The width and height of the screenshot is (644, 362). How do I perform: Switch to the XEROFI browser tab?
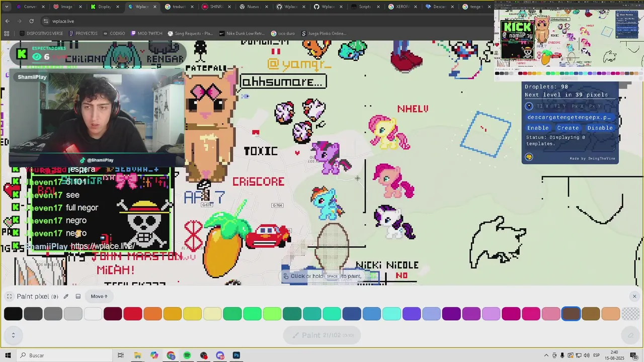pos(403,7)
